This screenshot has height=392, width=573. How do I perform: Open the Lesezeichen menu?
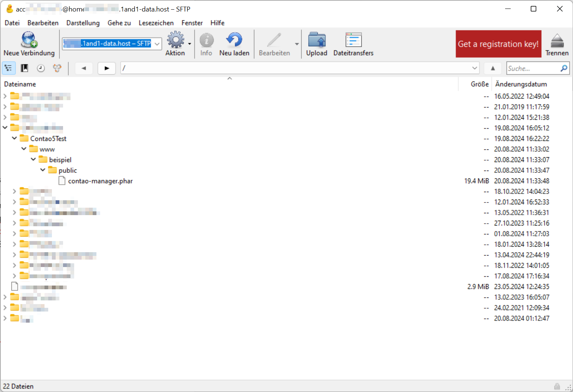pyautogui.click(x=156, y=23)
